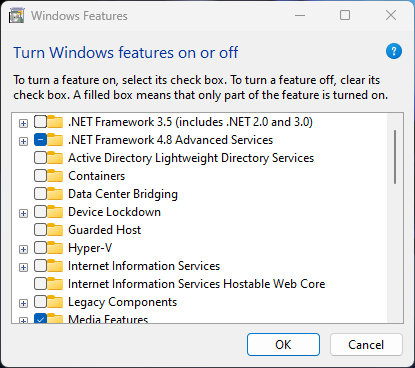Click the Guarded Host folder icon
This screenshot has width=415, height=368.
click(x=55, y=230)
